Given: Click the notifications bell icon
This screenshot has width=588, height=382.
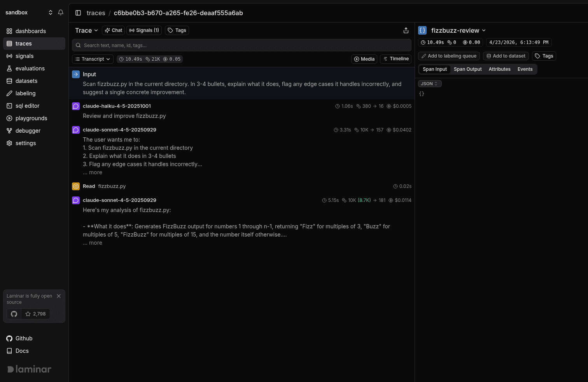Looking at the screenshot, I should click(61, 12).
